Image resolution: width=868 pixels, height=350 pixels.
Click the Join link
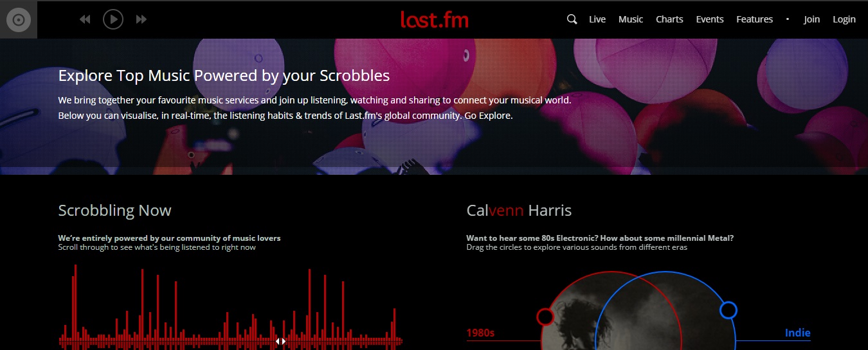pyautogui.click(x=811, y=19)
